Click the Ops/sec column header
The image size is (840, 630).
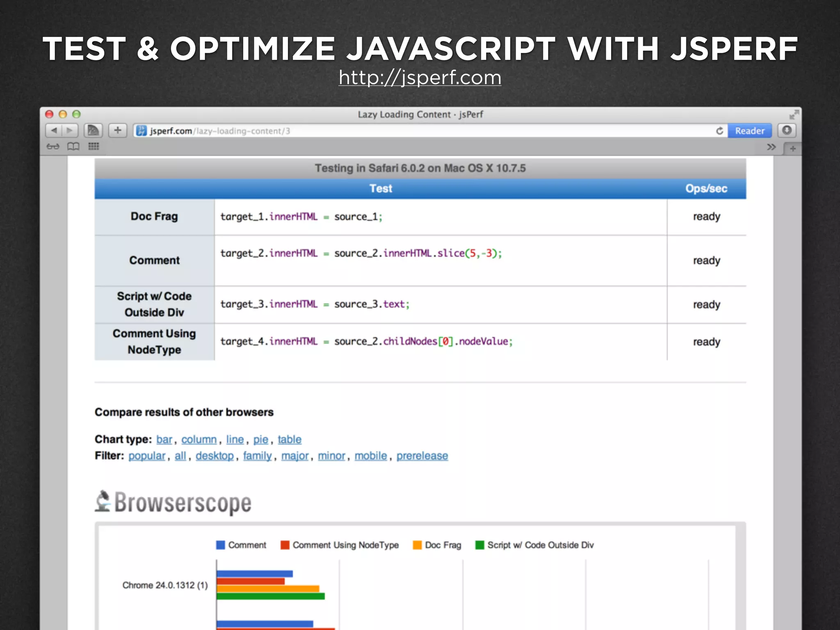click(706, 189)
